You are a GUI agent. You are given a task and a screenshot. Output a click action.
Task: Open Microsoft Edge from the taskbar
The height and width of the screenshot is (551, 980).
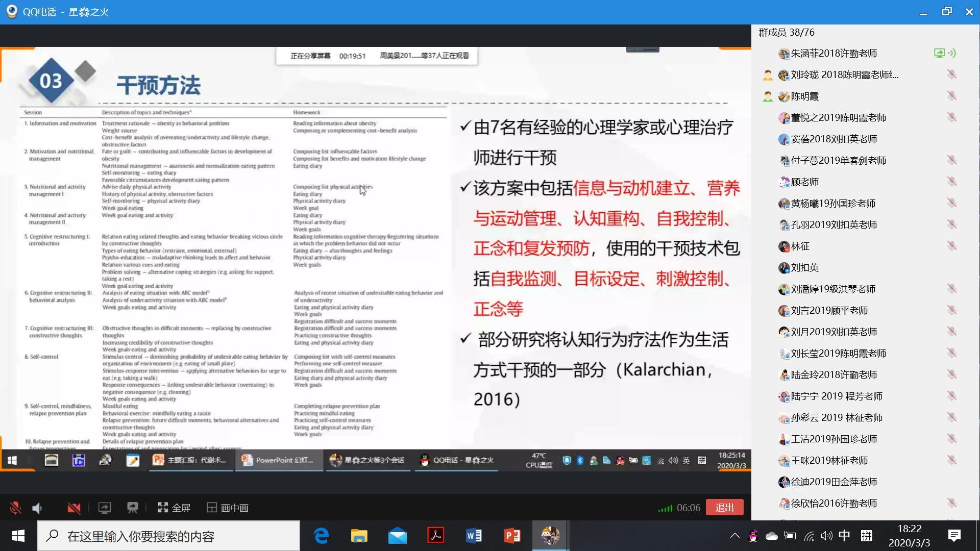click(321, 536)
